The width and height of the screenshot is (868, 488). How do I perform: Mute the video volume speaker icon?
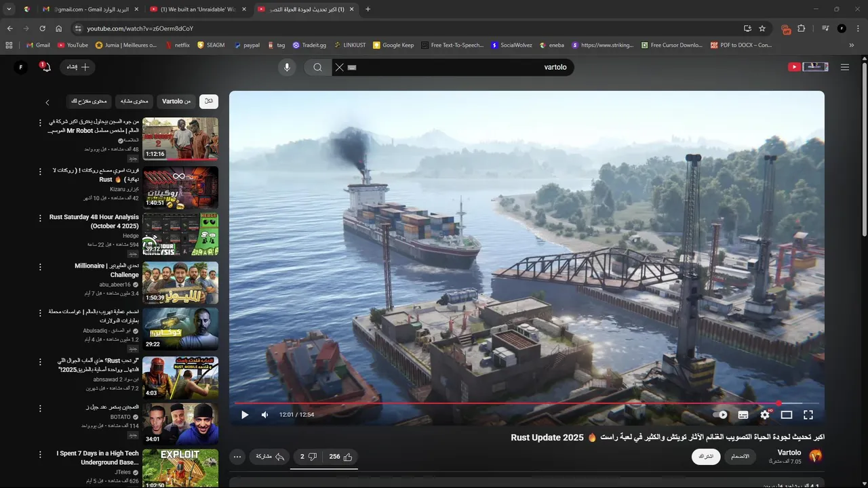264,415
